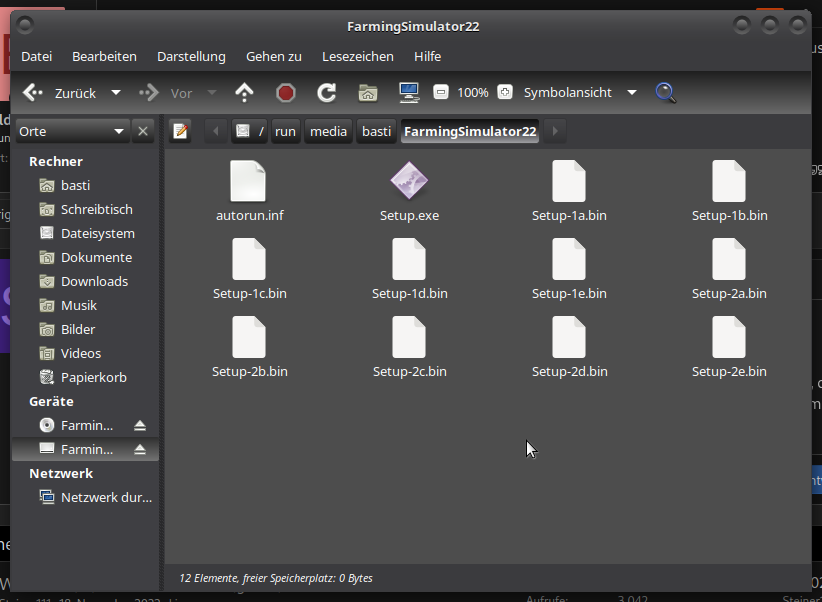This screenshot has height=602, width=822.
Task: Select the Setup-1e.bin file icon
Action: coord(569,260)
